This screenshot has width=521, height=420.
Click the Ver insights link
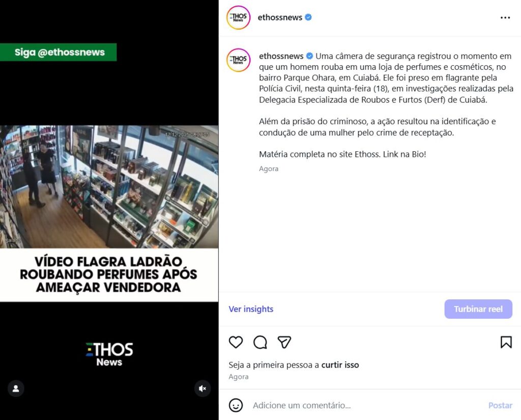coord(251,309)
